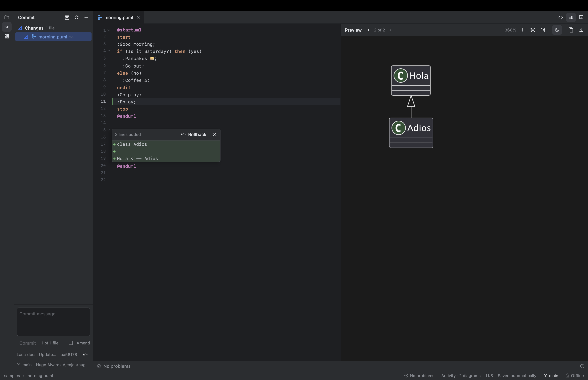This screenshot has height=380, width=588.
Task: Fit diagram to preview area
Action: pyautogui.click(x=533, y=30)
